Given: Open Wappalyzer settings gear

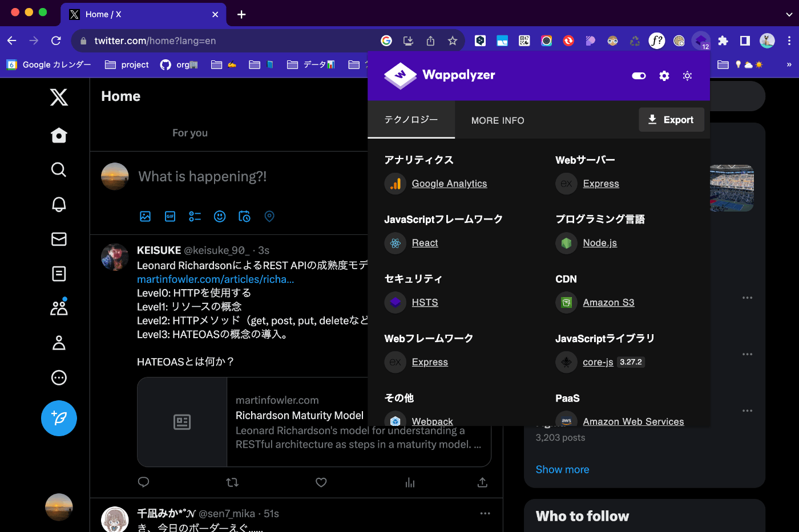Looking at the screenshot, I should pyautogui.click(x=664, y=76).
